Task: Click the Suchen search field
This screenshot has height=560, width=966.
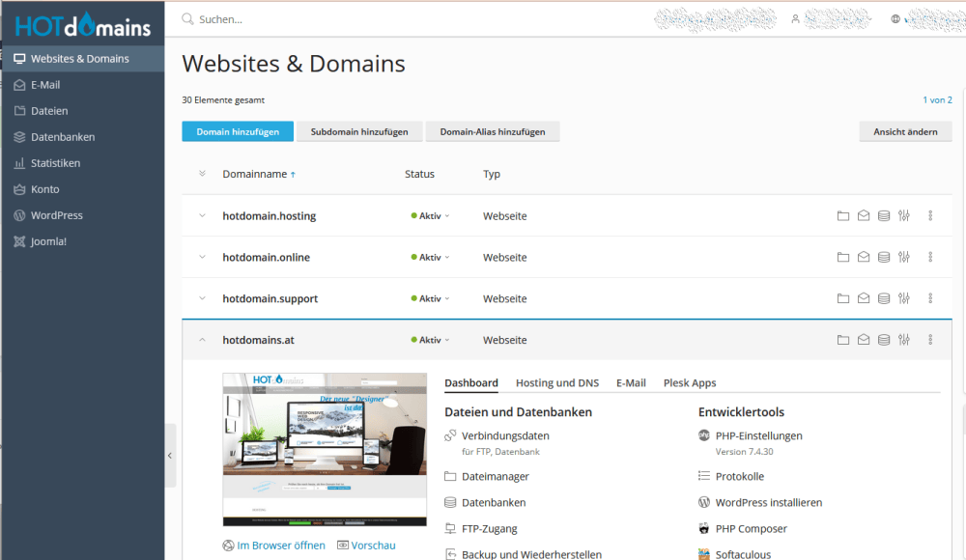Action: (386, 18)
